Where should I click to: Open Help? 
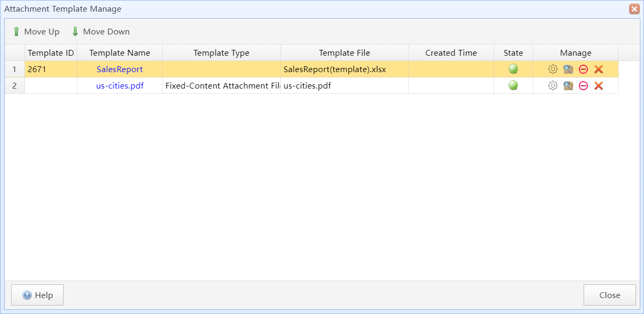click(37, 295)
